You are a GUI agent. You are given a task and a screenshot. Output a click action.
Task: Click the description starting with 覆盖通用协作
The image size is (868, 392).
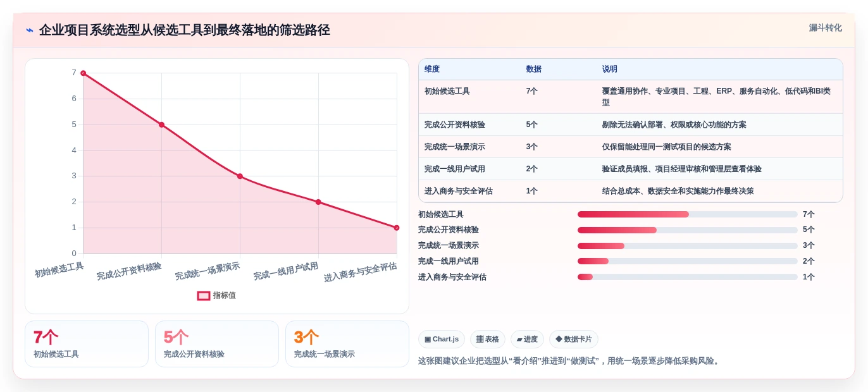point(716,97)
